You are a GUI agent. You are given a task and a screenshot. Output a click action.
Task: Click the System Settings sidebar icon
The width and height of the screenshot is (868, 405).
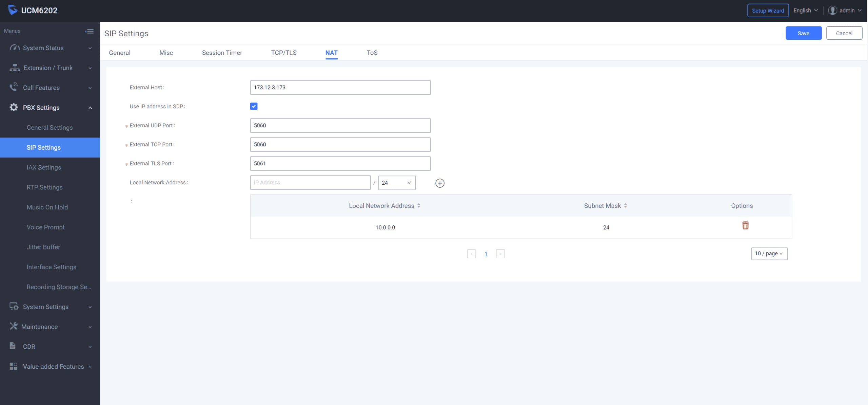[13, 307]
